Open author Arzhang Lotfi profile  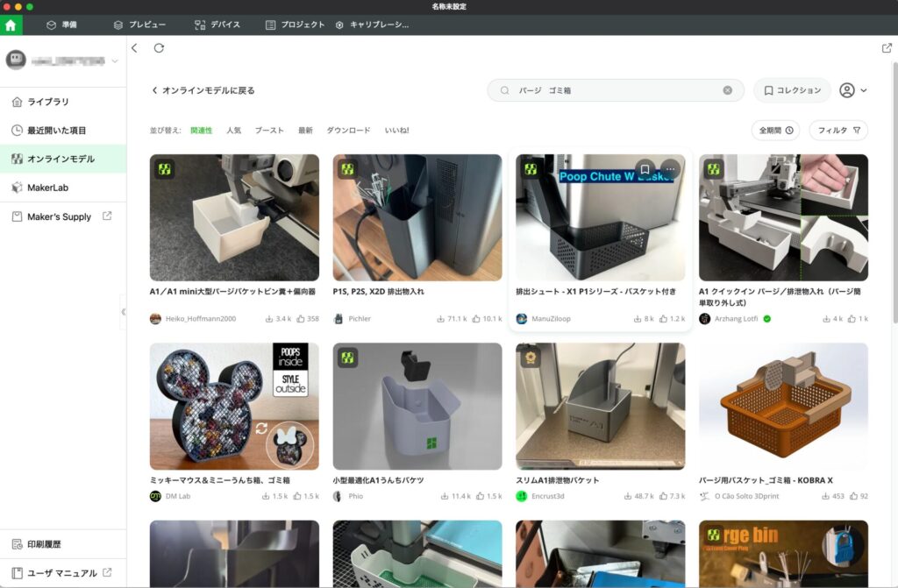tap(735, 319)
